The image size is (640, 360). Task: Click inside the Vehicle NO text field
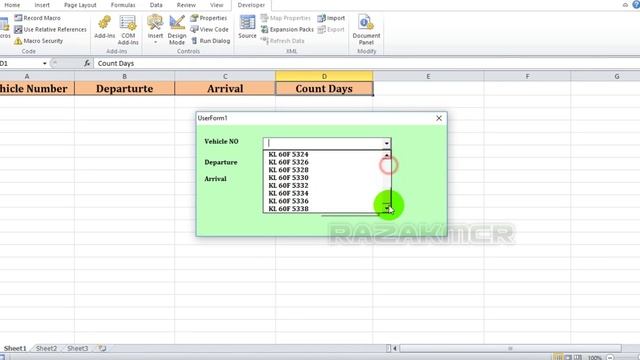pyautogui.click(x=323, y=143)
